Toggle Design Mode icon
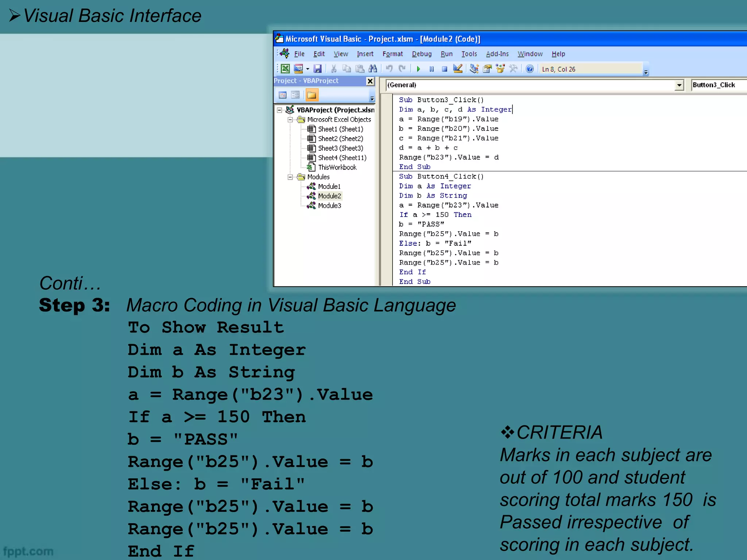This screenshot has height=560, width=747. [x=458, y=69]
